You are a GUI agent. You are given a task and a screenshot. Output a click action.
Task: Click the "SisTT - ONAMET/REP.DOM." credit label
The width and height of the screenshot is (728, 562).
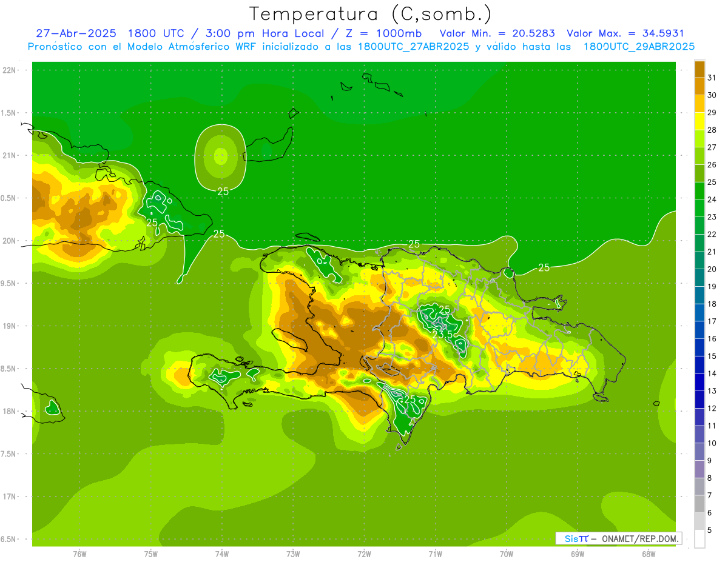(x=619, y=538)
